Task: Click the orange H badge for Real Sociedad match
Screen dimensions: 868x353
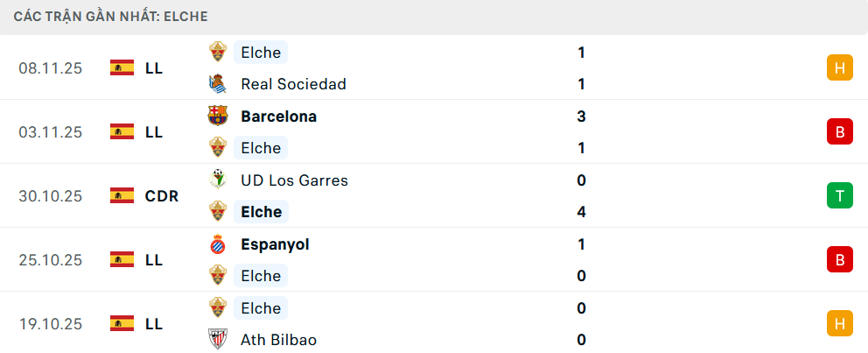Action: coord(839,67)
